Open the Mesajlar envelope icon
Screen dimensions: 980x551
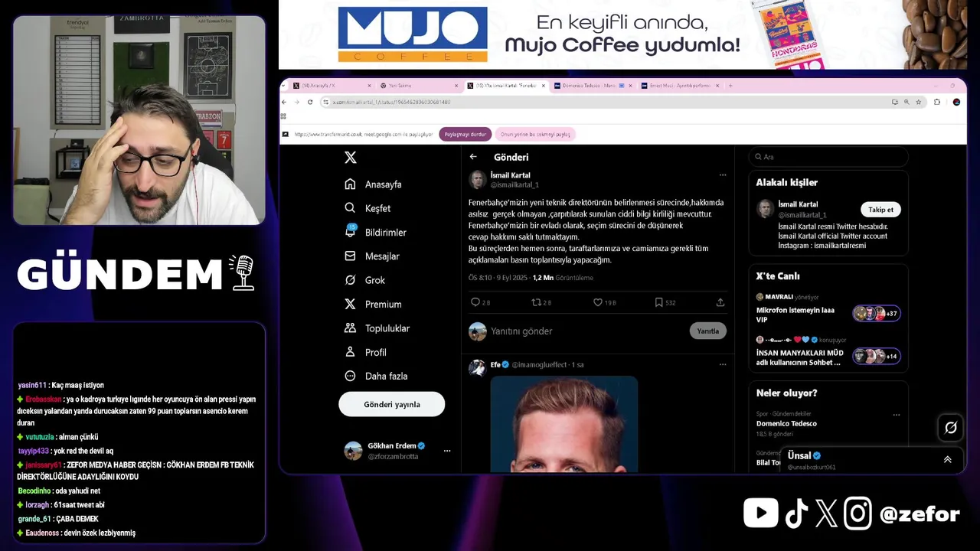(350, 256)
